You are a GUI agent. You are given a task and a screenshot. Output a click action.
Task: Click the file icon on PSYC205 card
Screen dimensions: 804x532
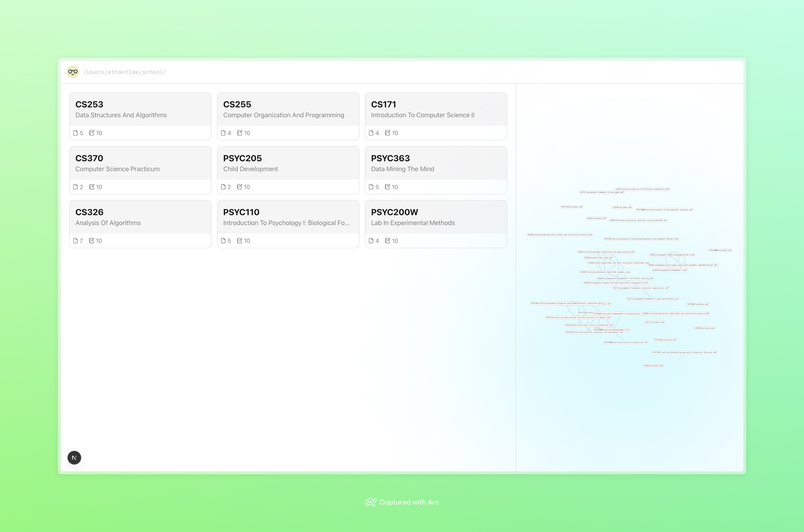(x=223, y=187)
